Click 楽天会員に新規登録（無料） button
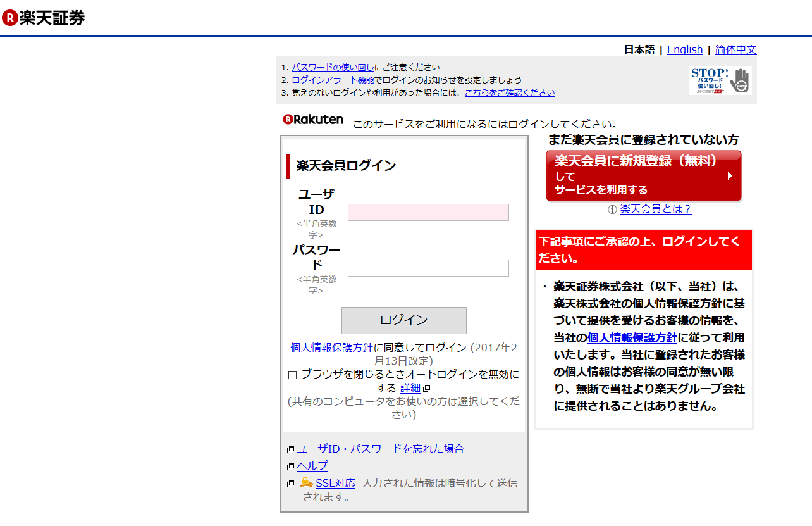Image resolution: width=812 pixels, height=526 pixels. point(644,175)
